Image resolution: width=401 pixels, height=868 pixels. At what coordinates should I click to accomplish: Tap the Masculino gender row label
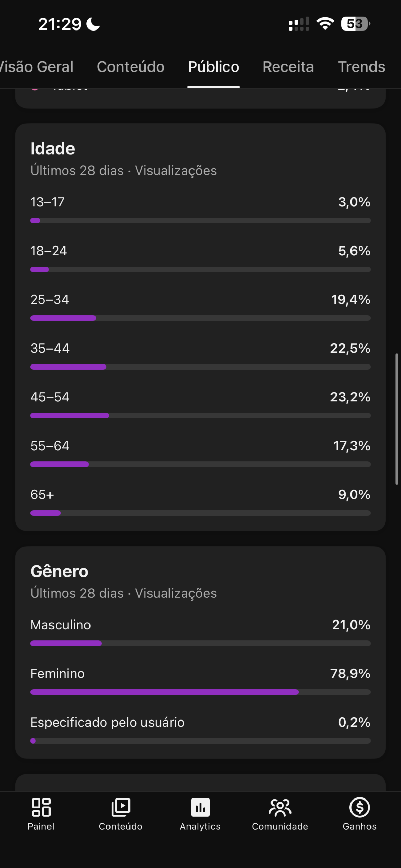tap(61, 625)
